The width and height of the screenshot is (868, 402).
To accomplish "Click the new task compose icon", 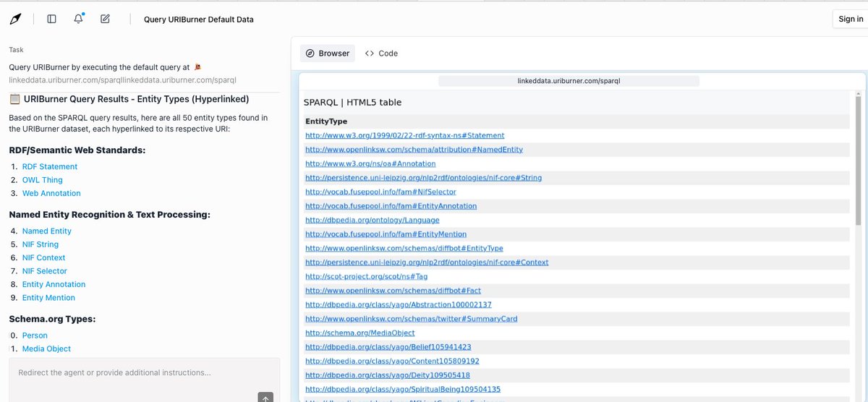I will click(105, 19).
